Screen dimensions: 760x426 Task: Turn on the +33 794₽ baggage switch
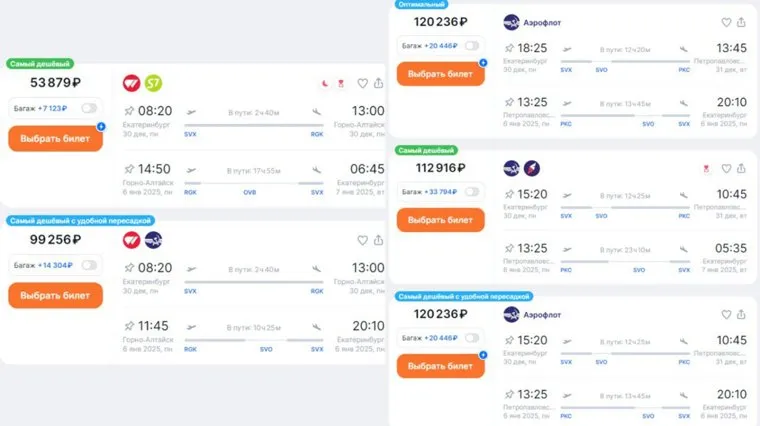click(x=471, y=191)
